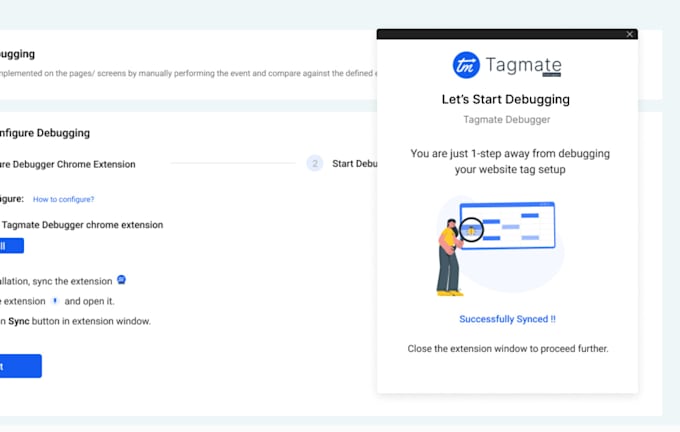Image resolution: width=680 pixels, height=432 pixels.
Task: Click 'Let's Start Debugging' heading
Action: coord(506,99)
